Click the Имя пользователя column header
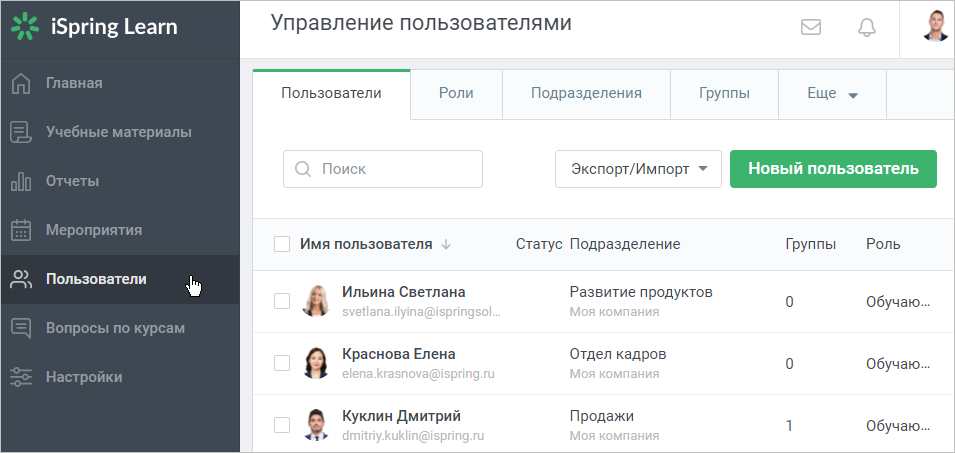Image resolution: width=955 pixels, height=453 pixels. 366,244
